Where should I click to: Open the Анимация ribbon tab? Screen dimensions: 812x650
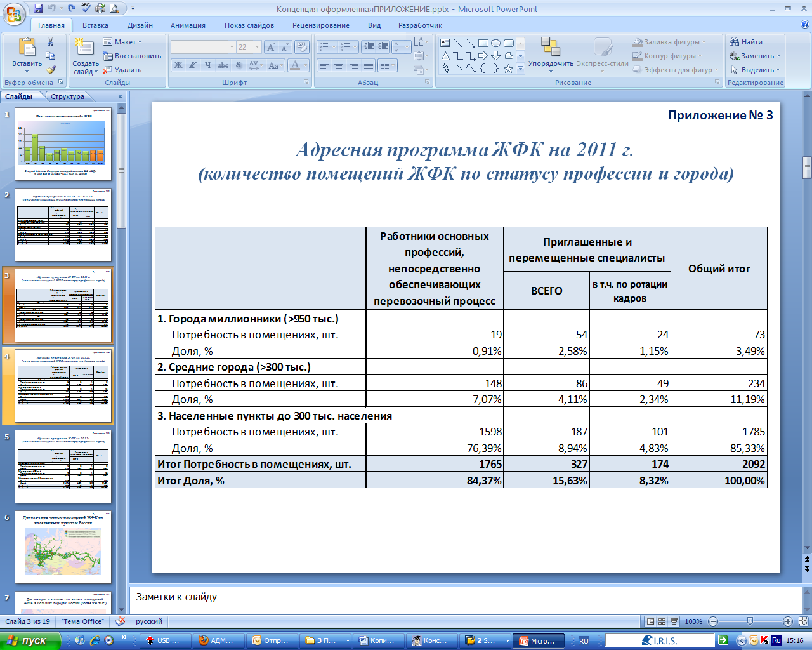point(188,25)
